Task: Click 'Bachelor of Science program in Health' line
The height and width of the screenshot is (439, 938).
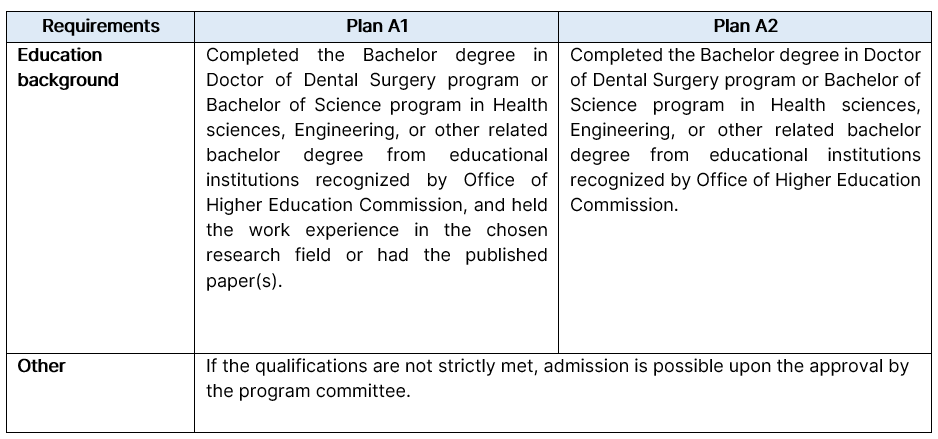Action: pos(376,105)
